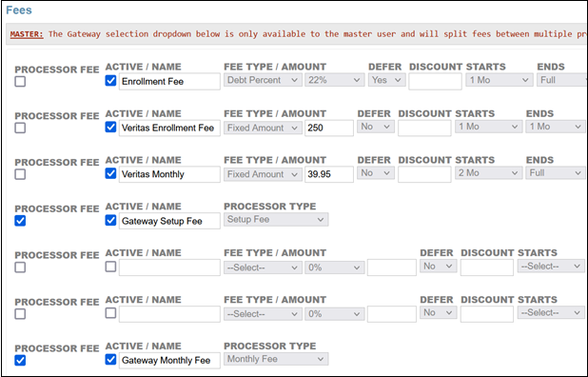This screenshot has height=377, width=588.
Task: Open Setup Fee processor type dropdown
Action: (276, 220)
